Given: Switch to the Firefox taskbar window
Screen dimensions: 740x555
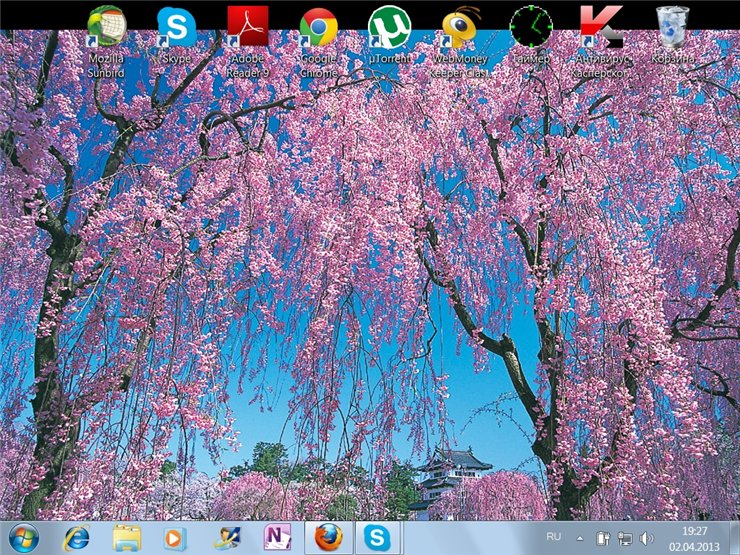Looking at the screenshot, I should pyautogui.click(x=327, y=538).
